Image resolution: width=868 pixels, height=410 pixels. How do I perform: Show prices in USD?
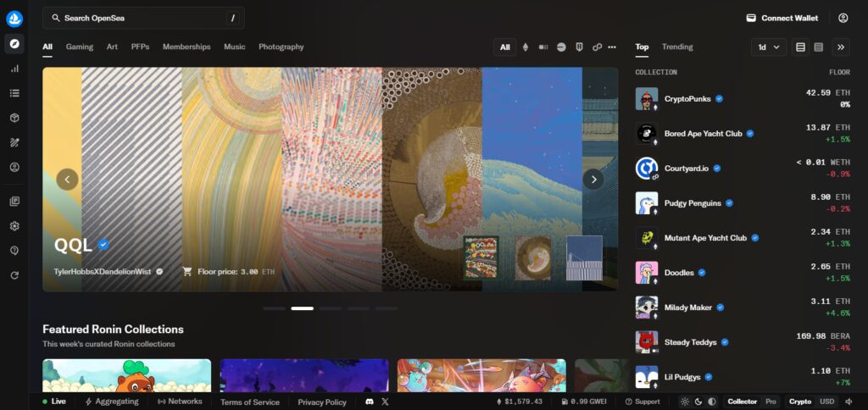click(826, 402)
